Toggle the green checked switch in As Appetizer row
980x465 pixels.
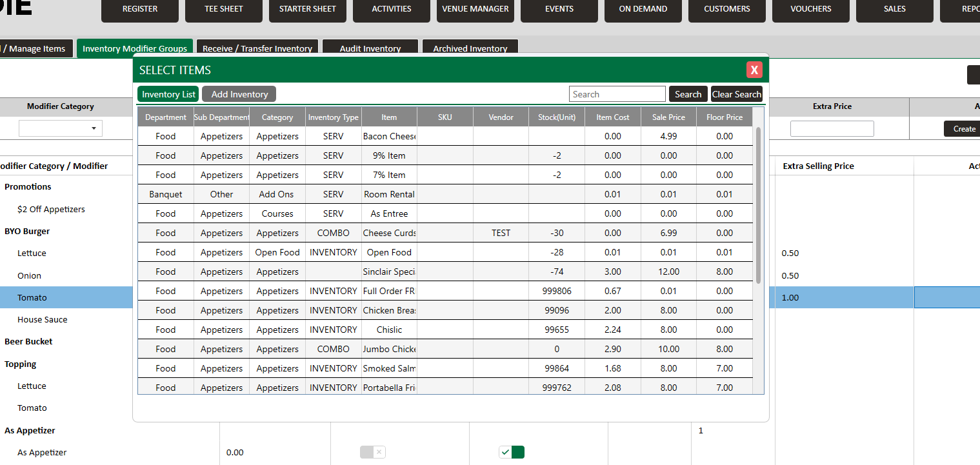pyautogui.click(x=512, y=452)
